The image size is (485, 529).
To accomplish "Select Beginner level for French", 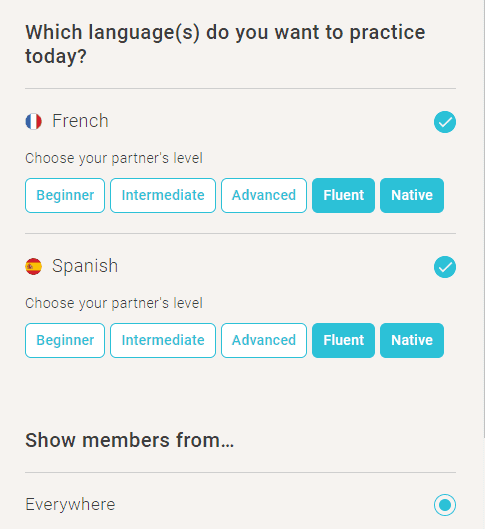I will click(x=65, y=195).
